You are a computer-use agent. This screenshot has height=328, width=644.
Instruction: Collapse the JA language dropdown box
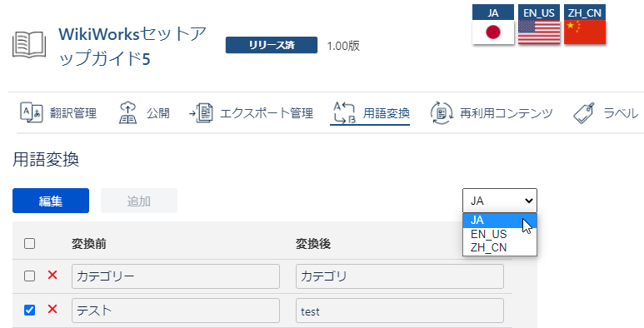tap(499, 201)
